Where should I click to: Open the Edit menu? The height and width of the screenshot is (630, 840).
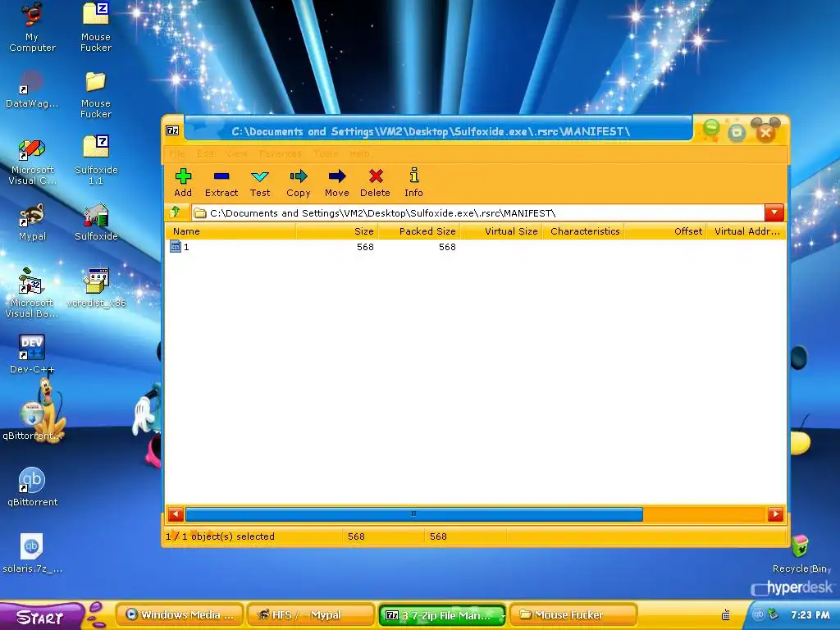206,153
